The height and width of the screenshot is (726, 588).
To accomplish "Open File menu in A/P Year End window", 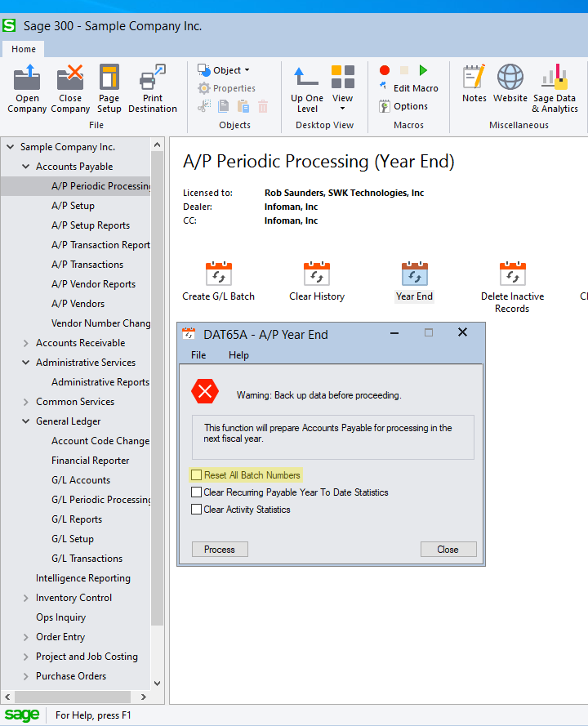I will point(198,355).
